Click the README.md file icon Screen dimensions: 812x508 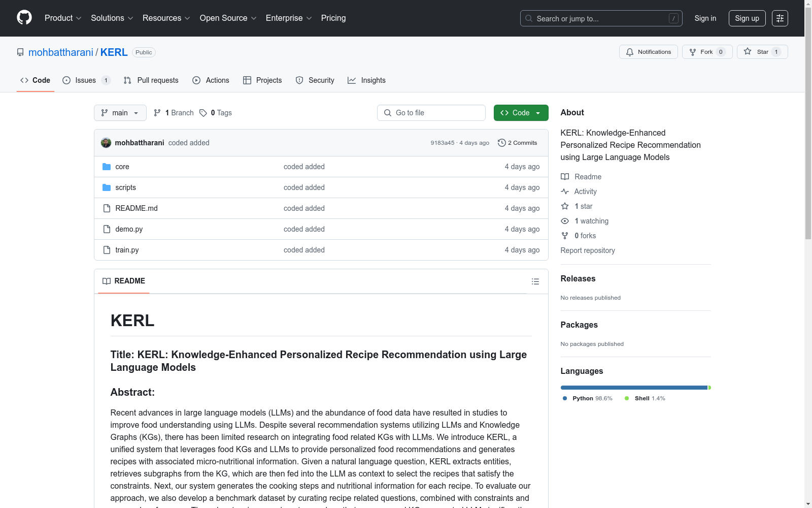point(107,208)
